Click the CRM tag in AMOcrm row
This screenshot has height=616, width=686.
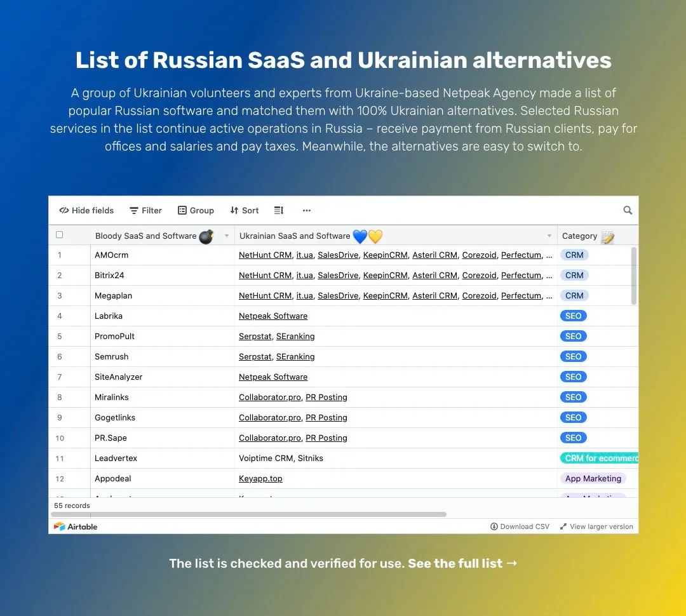(574, 255)
